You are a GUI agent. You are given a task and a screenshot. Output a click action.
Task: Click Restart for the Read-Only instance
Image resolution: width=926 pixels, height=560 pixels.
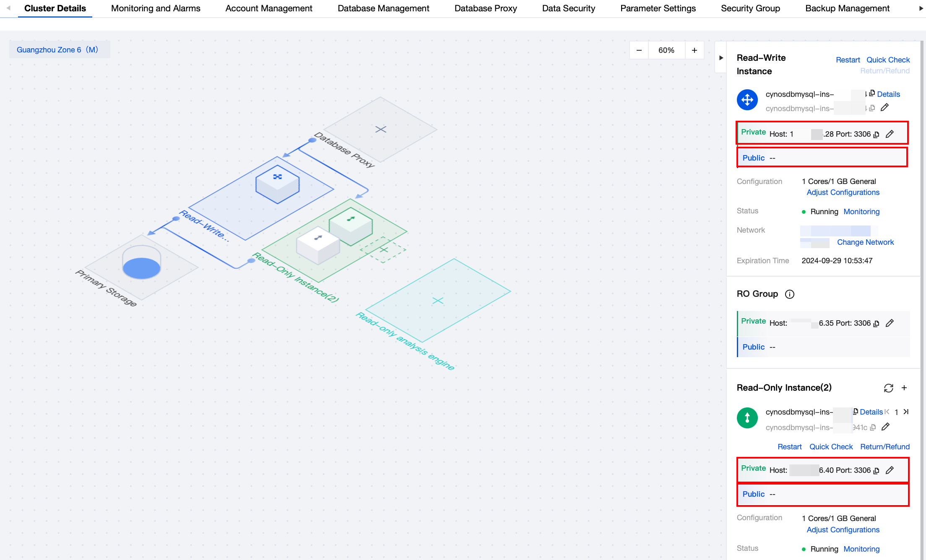(789, 447)
